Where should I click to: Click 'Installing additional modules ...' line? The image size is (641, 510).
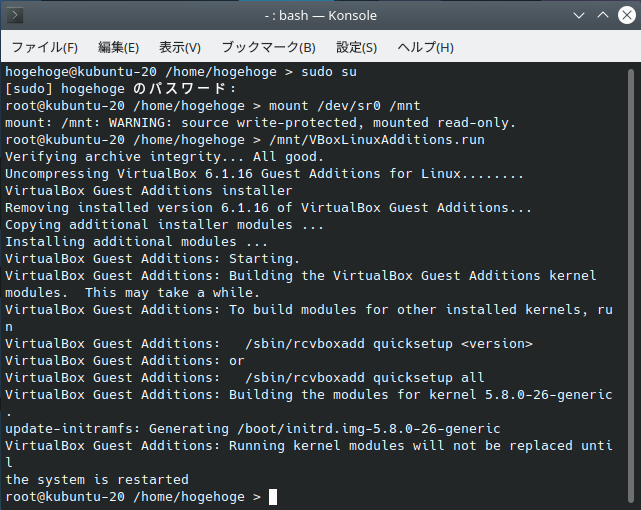click(137, 242)
